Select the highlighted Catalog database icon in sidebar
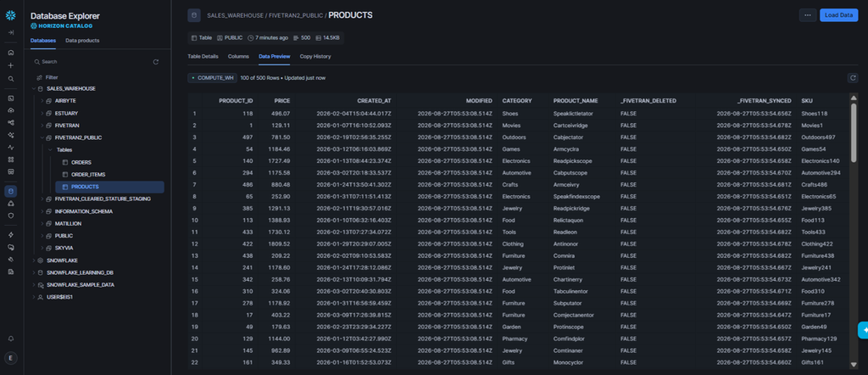868x375 pixels. point(10,191)
